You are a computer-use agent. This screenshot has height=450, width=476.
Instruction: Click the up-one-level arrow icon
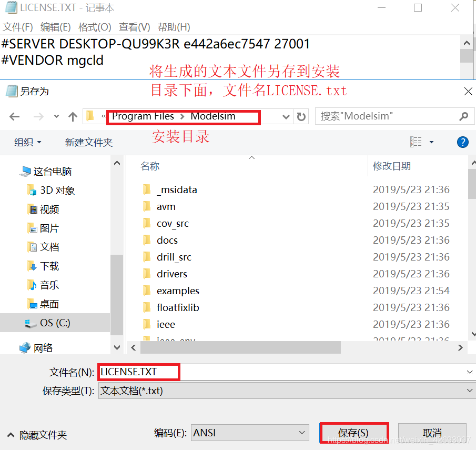[x=73, y=116]
